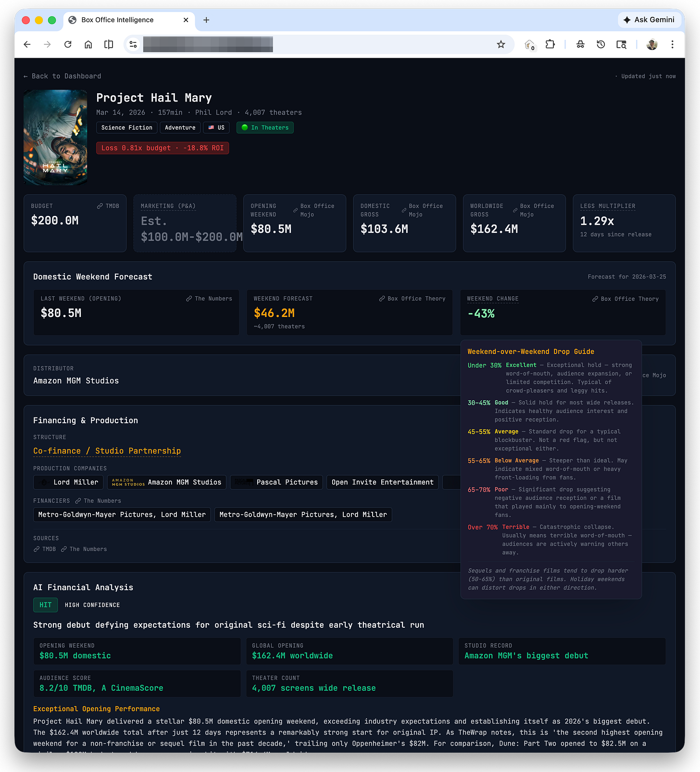700x772 pixels.
Task: Select the Lord Miller production company chip
Action: point(69,482)
